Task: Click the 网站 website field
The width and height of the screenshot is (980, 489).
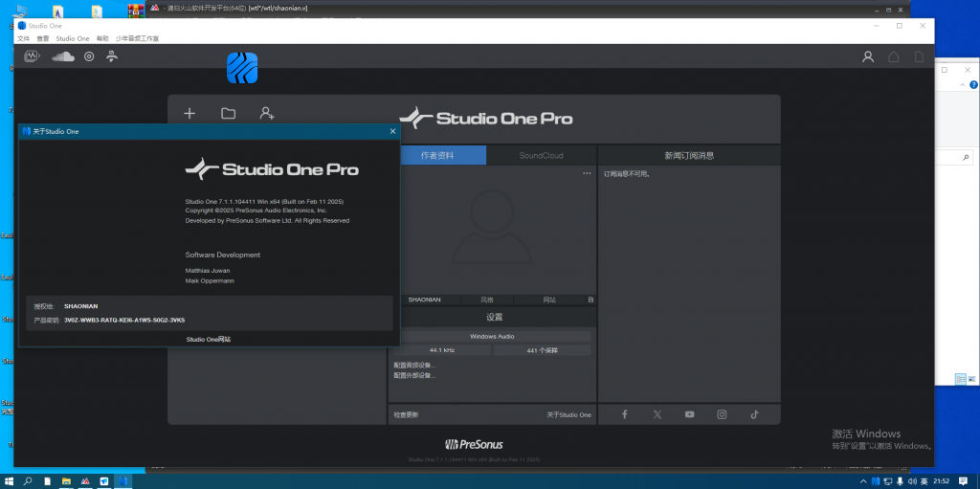Action: (x=549, y=300)
